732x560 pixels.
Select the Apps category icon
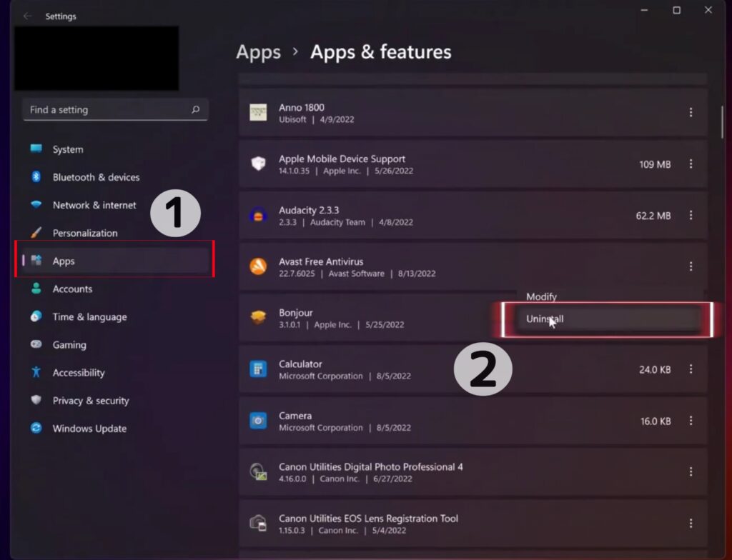click(36, 261)
